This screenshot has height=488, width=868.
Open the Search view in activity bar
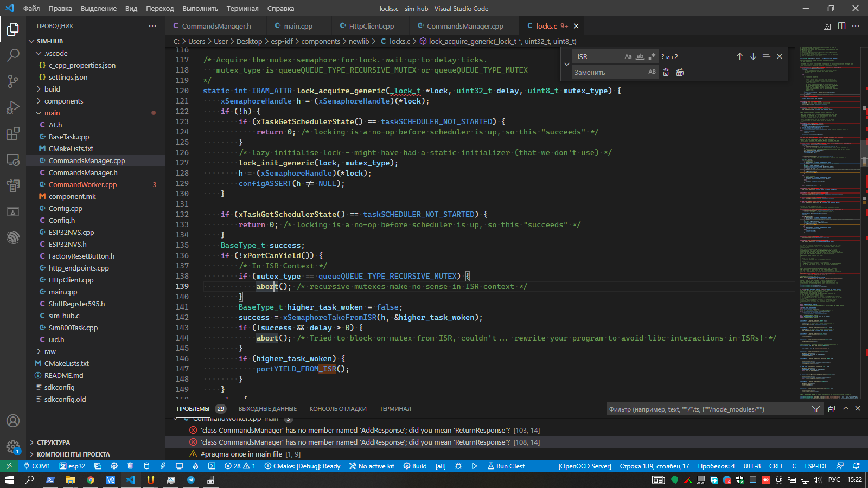(x=13, y=55)
